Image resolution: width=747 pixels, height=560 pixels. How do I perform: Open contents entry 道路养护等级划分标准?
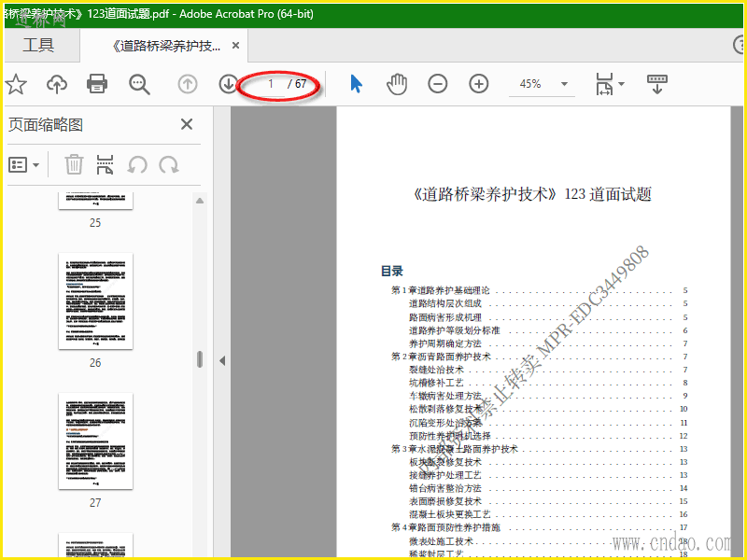point(454,330)
